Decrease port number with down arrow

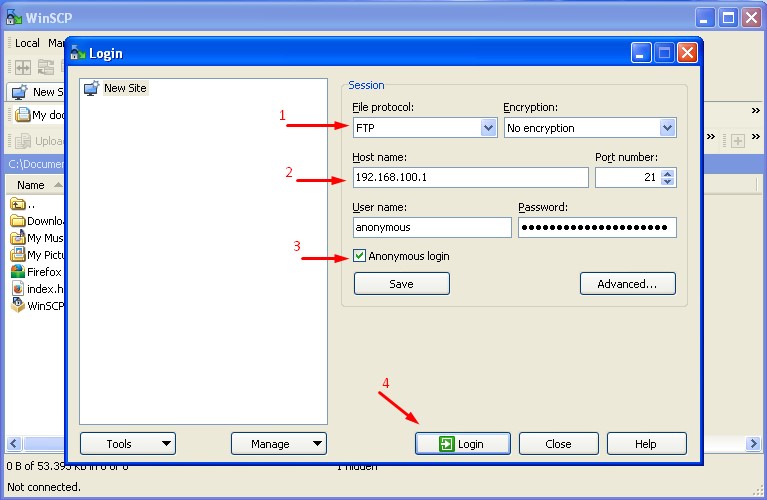pos(668,182)
